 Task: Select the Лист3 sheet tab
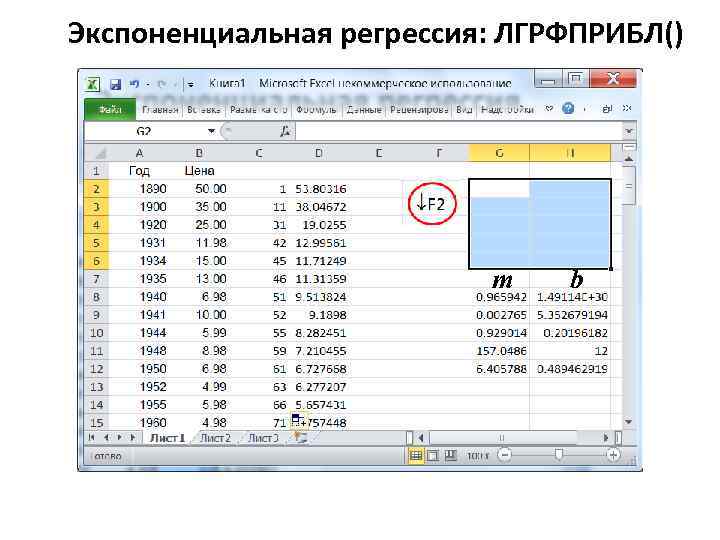263,438
